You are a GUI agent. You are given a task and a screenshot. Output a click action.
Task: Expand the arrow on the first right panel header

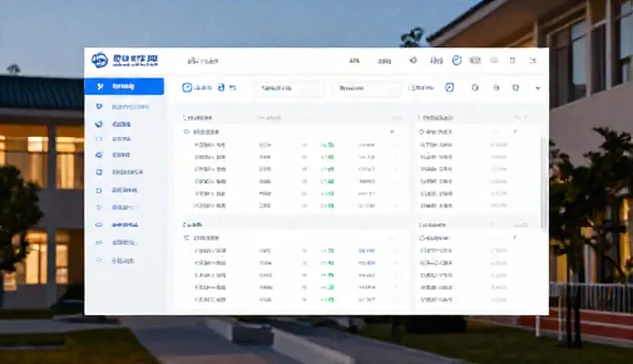pyautogui.click(x=515, y=132)
